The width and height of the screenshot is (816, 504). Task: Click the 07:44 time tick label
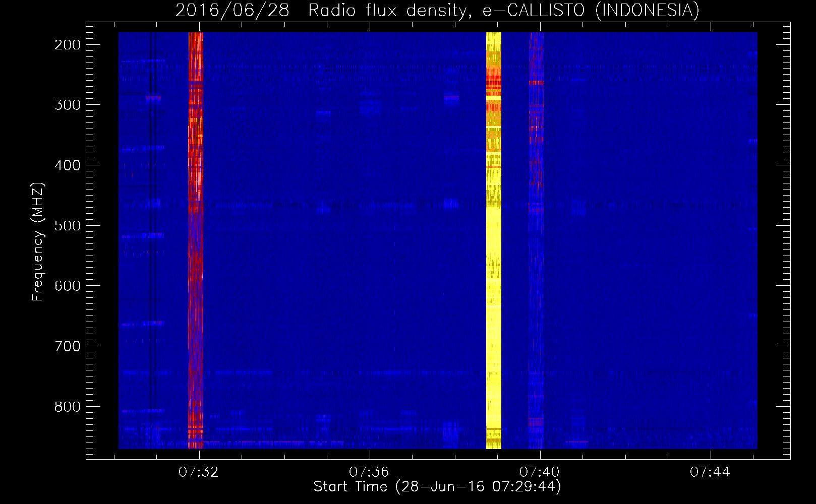[710, 472]
